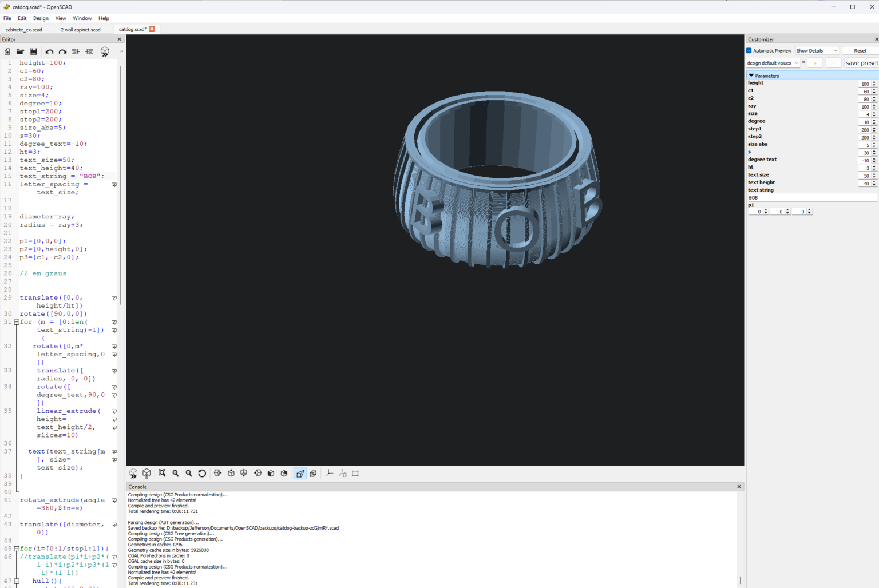Toggle Show Scale Markers in the viewport
The width and height of the screenshot is (879, 588).
pos(342,474)
